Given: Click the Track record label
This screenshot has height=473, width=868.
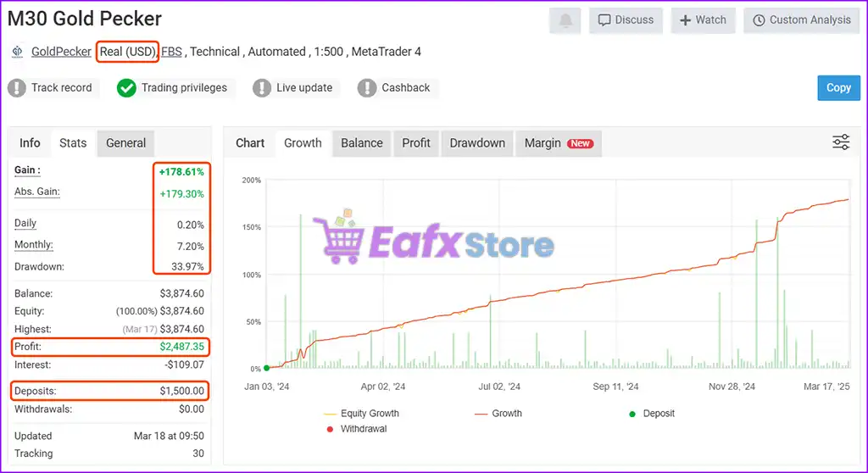Looking at the screenshot, I should tap(61, 87).
